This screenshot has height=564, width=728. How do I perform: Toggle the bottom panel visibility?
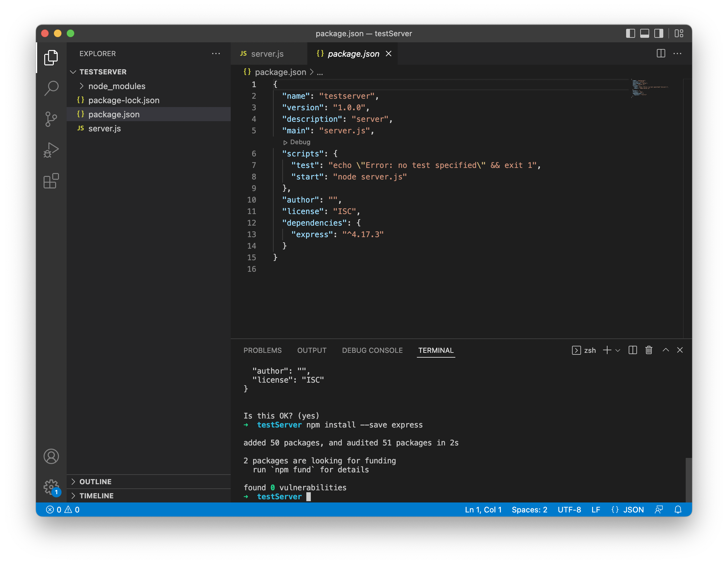(644, 33)
